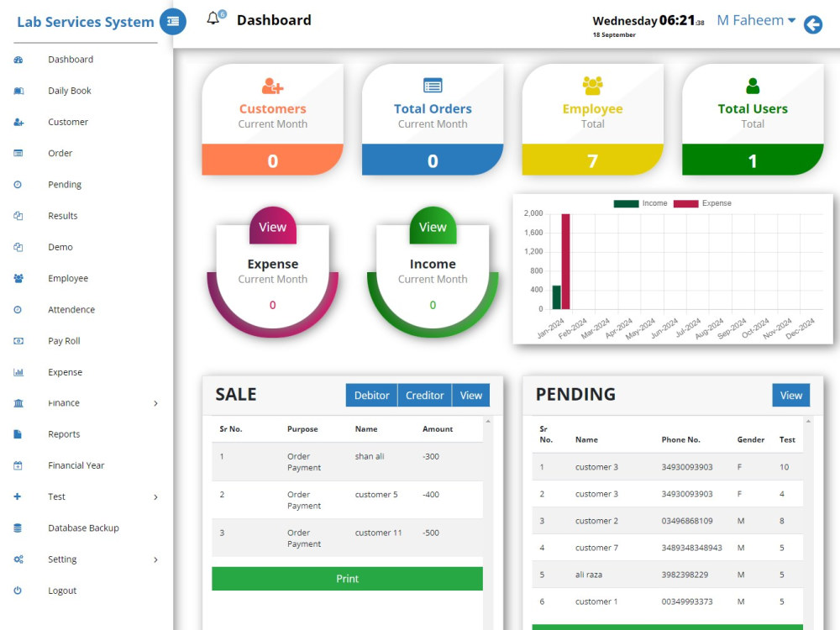The height and width of the screenshot is (630, 840).
Task: Click View button in Sale panel
Action: coord(471,396)
